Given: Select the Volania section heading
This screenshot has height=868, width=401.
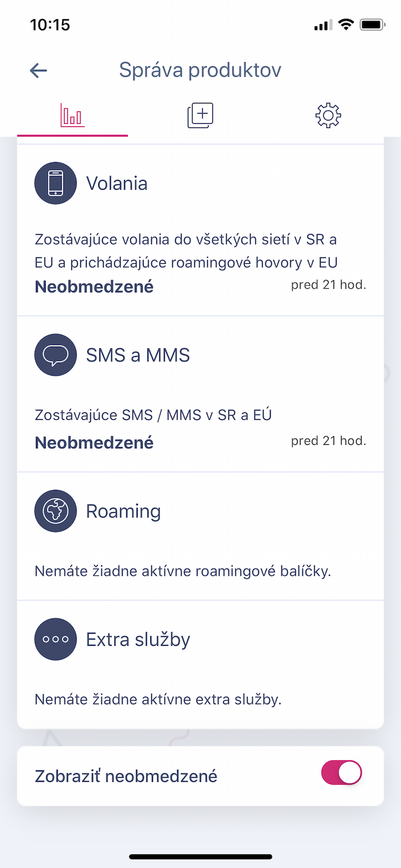Looking at the screenshot, I should pyautogui.click(x=117, y=183).
